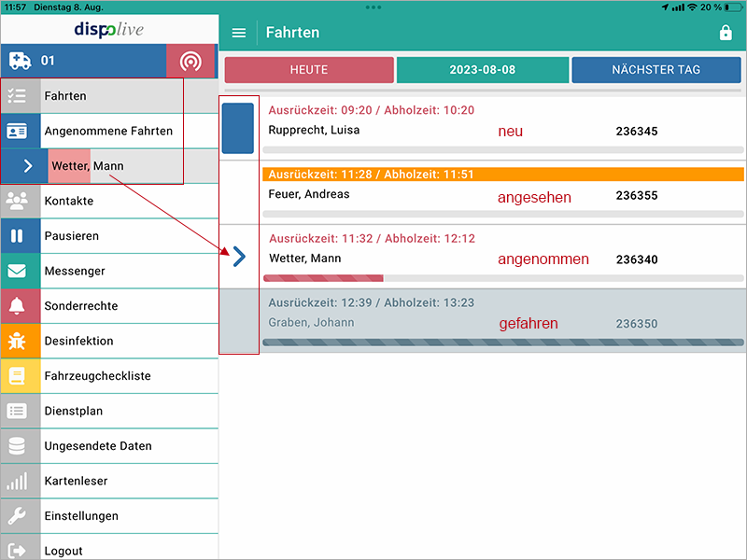Image resolution: width=747 pixels, height=560 pixels.
Task: Click the Fahrten checklist icon
Action: [x=17, y=96]
